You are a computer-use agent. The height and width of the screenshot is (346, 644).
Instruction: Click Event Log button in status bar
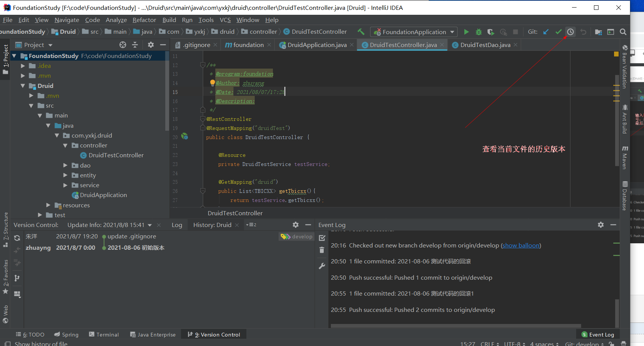click(x=598, y=335)
